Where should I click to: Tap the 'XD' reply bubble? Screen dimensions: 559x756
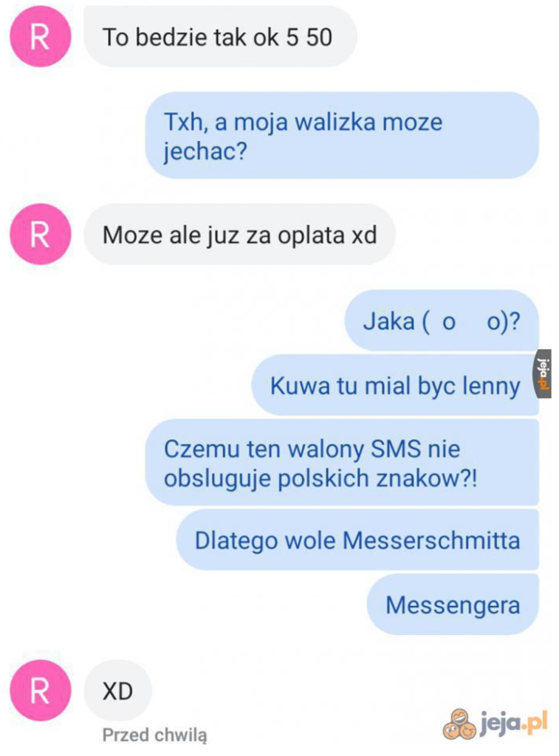point(117,690)
